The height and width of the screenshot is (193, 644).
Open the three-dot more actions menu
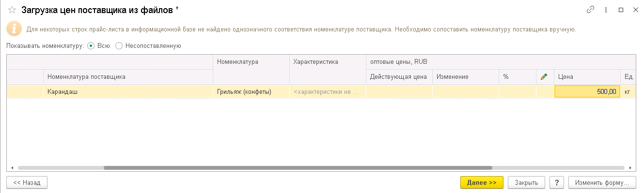point(606,10)
